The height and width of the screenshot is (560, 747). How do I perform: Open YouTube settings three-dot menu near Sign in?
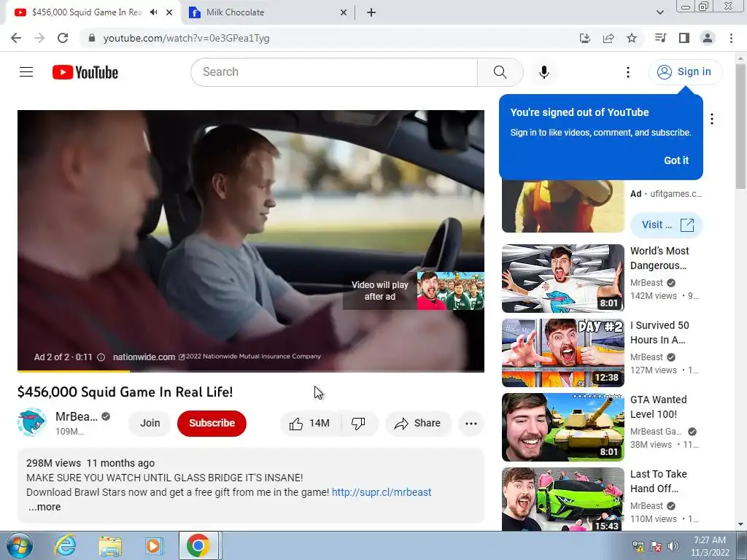tap(628, 72)
